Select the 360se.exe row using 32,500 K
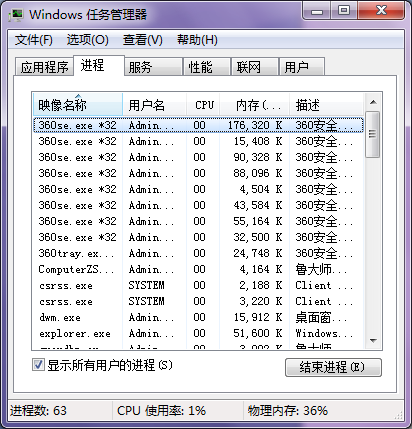The width and height of the screenshot is (412, 429). pyautogui.click(x=198, y=237)
